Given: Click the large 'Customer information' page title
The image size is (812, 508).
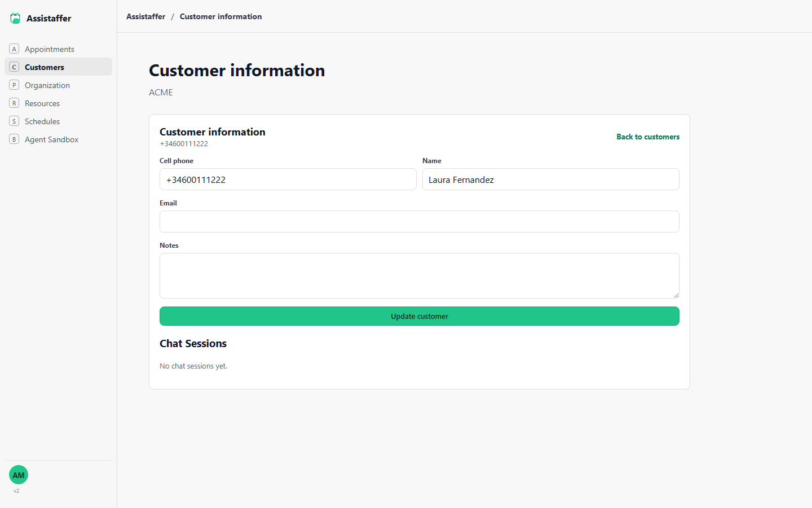Looking at the screenshot, I should [x=237, y=71].
